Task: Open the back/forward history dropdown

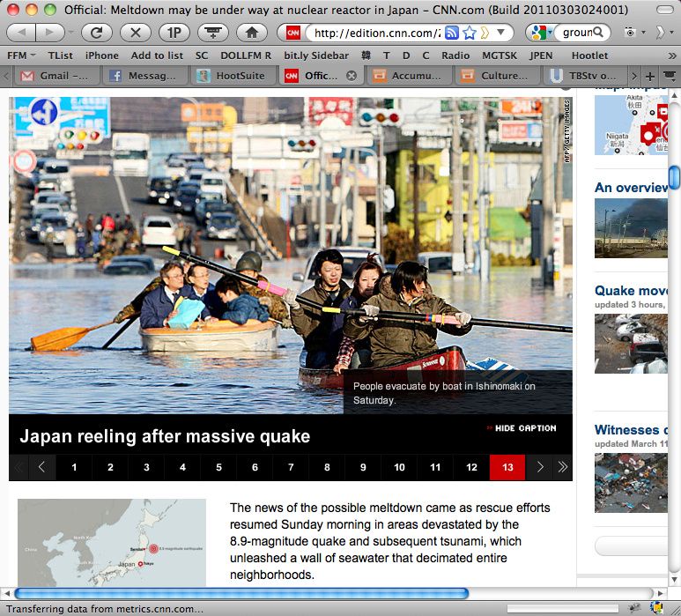Action: [x=71, y=33]
